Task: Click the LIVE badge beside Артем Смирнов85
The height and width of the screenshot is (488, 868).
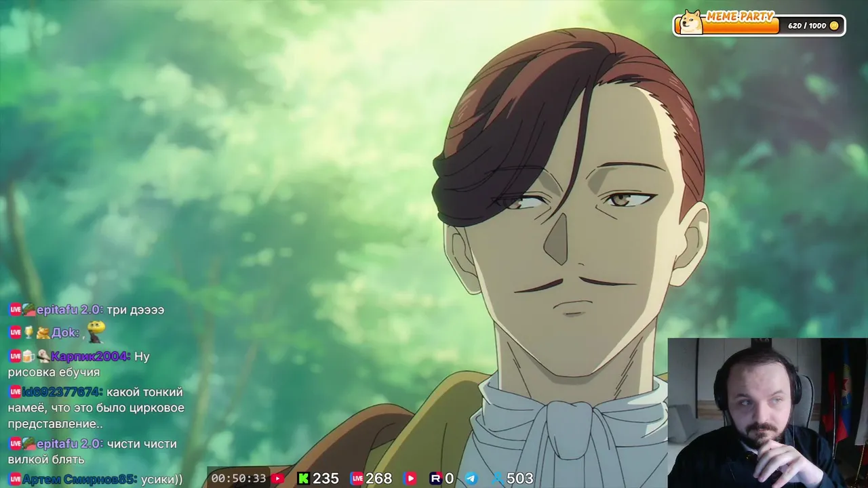Action: tap(15, 479)
